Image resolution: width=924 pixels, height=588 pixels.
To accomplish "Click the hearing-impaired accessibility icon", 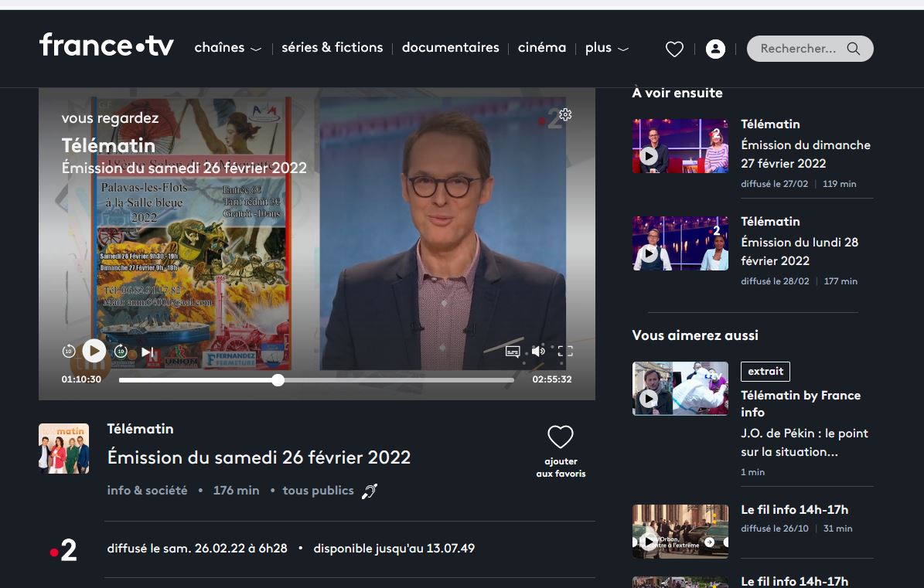I will (x=370, y=491).
